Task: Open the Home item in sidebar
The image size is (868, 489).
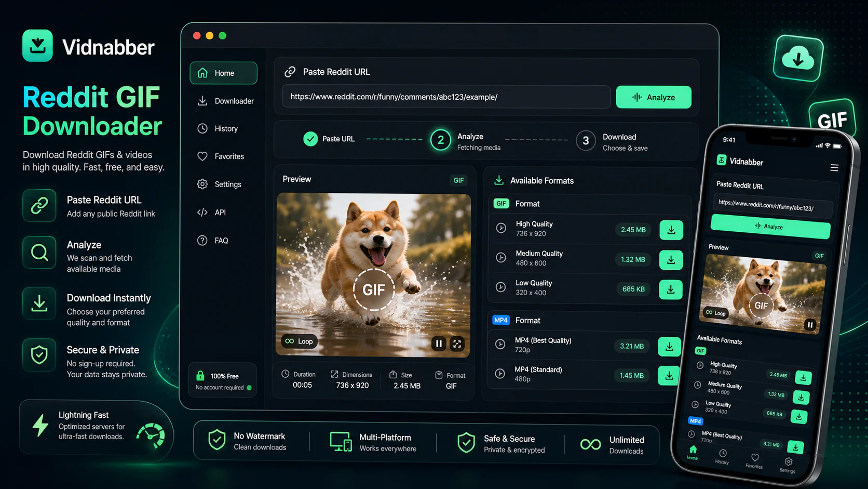Action: pyautogui.click(x=223, y=73)
